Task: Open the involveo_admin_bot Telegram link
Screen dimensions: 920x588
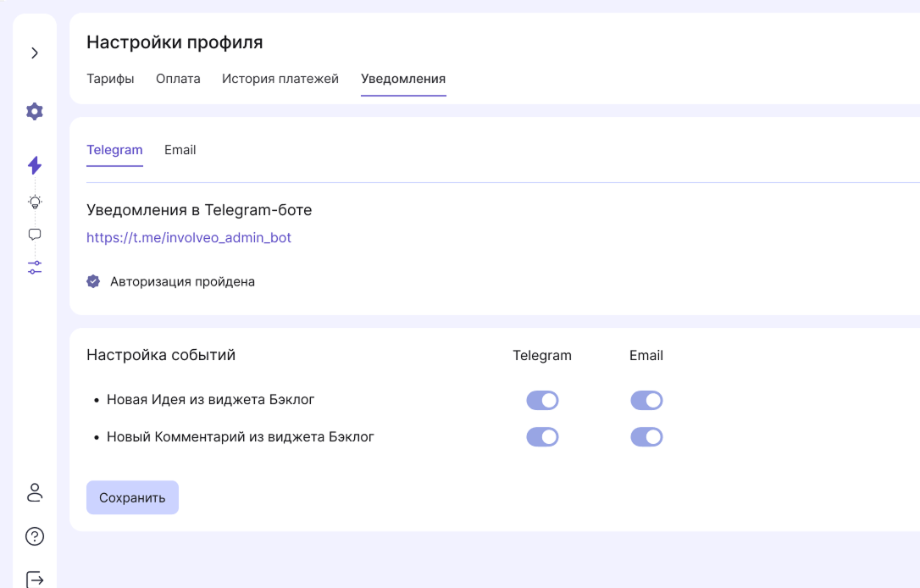Action: tap(189, 238)
